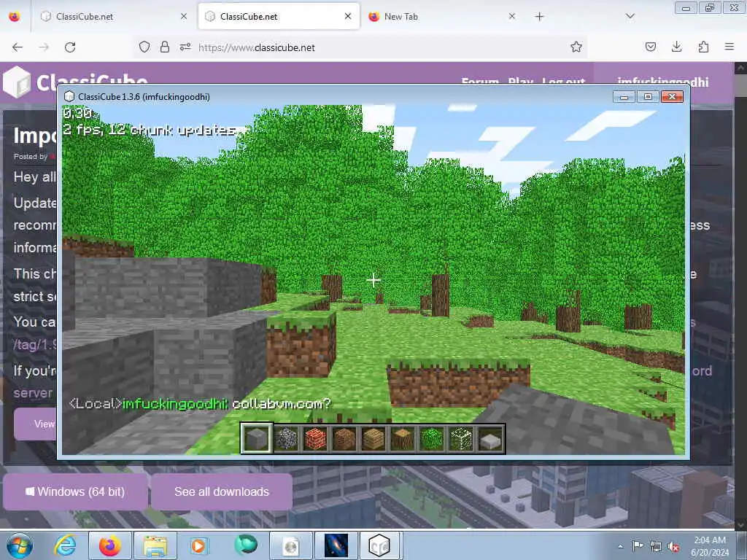This screenshot has height=560, width=747.
Task: Click the Log out link
Action: coord(563,82)
